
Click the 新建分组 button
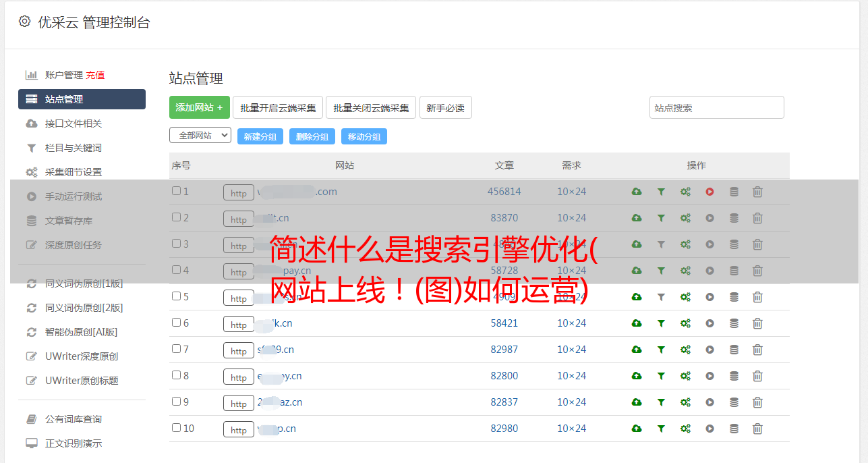(x=260, y=136)
